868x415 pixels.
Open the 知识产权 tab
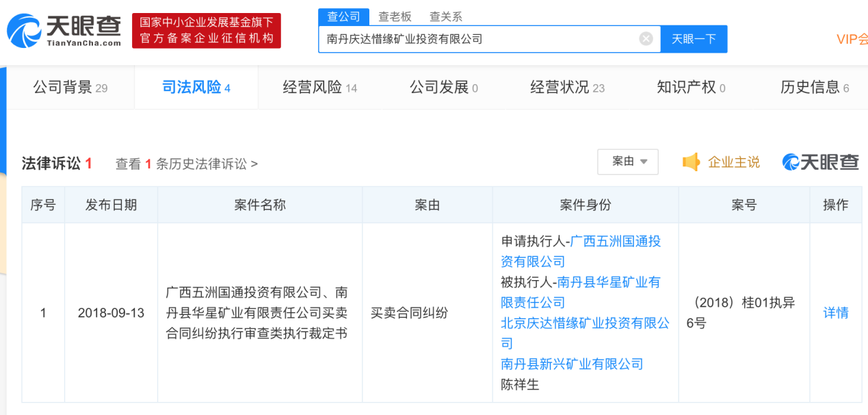pyautogui.click(x=691, y=88)
